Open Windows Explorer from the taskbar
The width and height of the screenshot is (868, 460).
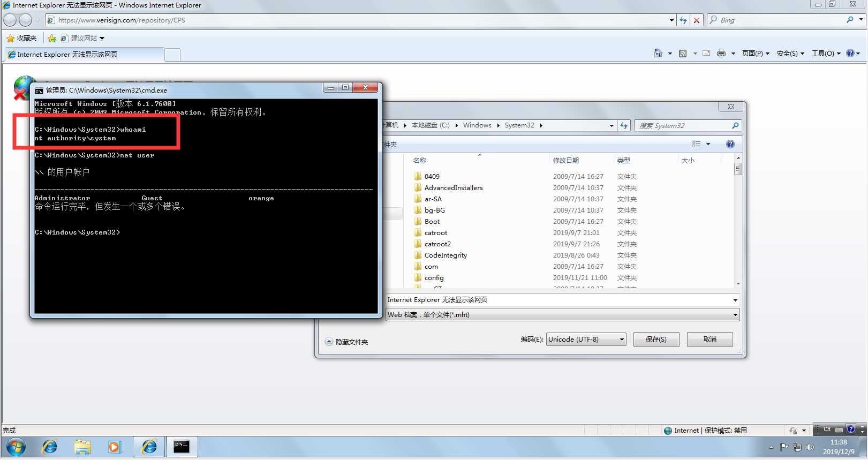pos(82,447)
